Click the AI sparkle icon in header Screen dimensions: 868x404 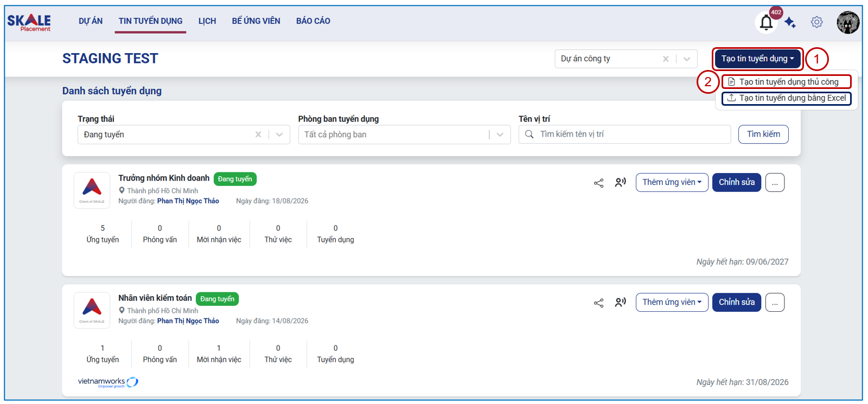click(x=790, y=22)
